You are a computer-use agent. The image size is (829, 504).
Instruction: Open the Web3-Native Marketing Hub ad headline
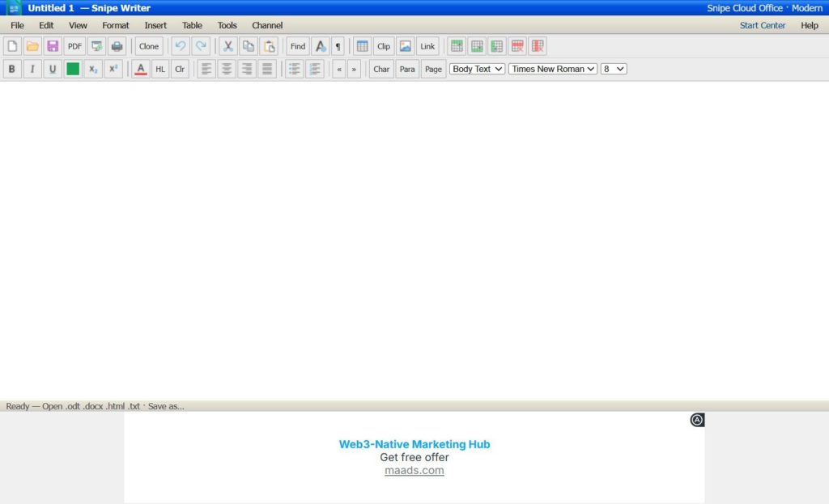(x=414, y=444)
